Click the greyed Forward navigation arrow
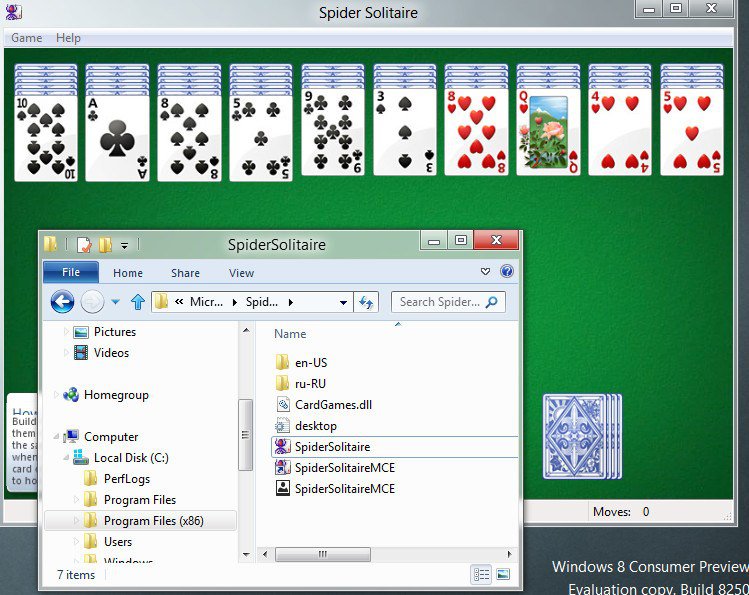Image resolution: width=749 pixels, height=595 pixels. tap(92, 302)
